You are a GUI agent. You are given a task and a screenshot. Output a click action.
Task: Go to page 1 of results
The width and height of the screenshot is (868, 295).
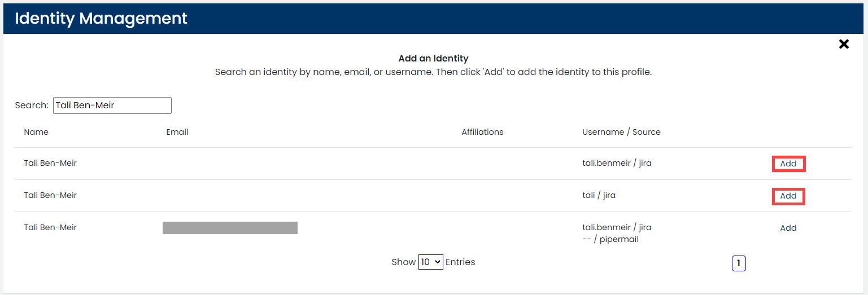pos(739,263)
